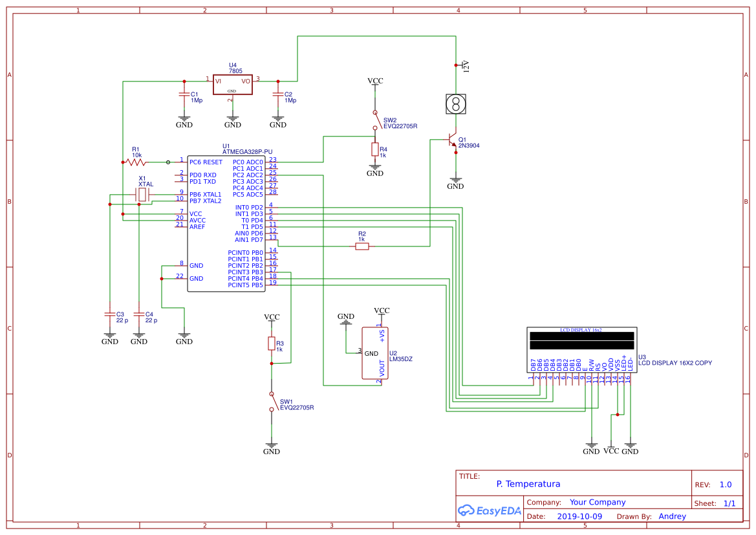Screen dimensions: 756x535
Task: Click the title text 'P. Temperatura'
Action: 528,484
